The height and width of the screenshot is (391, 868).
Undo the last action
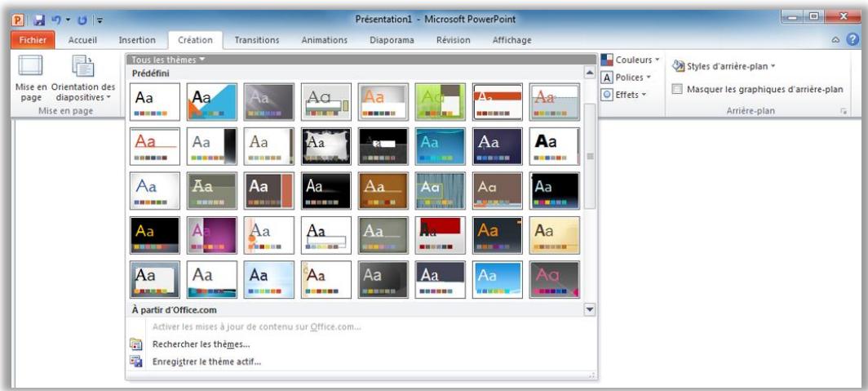coord(56,20)
